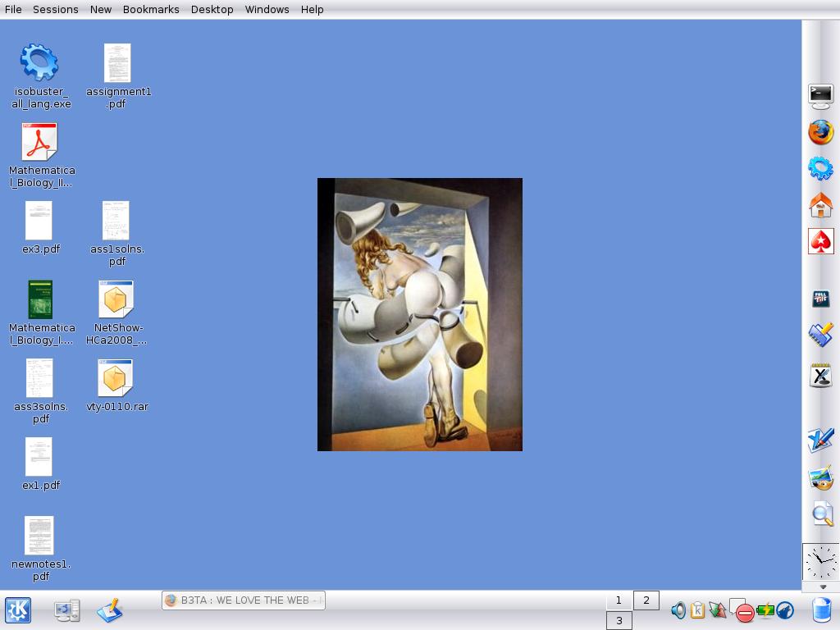Open the Bookmarks menu
Screen dimensions: 840x630
pyautogui.click(x=151, y=10)
